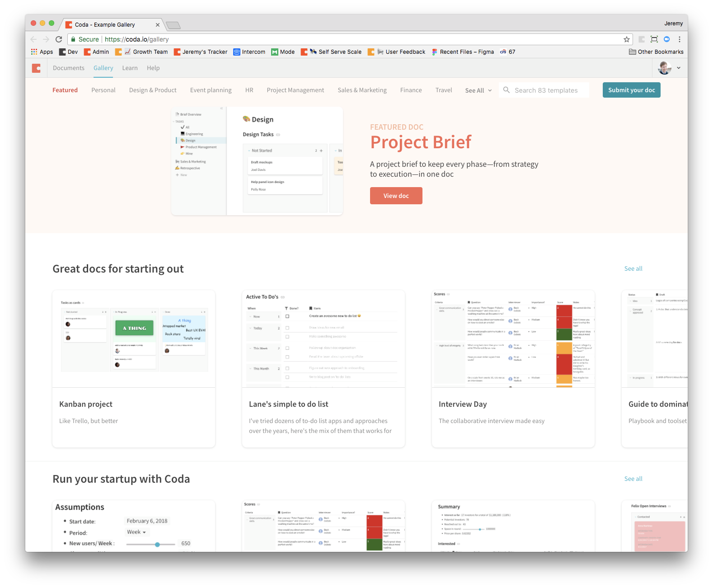The image size is (713, 588).
Task: Click the blue circular extension icon in Chrome's toolbar
Action: [666, 39]
